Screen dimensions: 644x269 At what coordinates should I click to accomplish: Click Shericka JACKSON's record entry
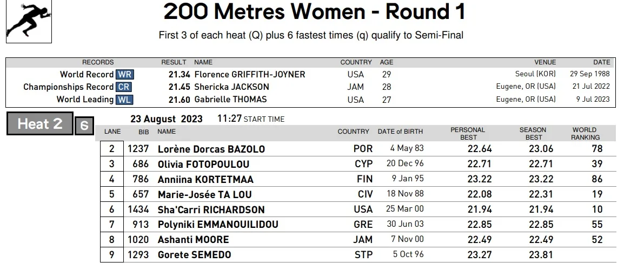coord(231,87)
